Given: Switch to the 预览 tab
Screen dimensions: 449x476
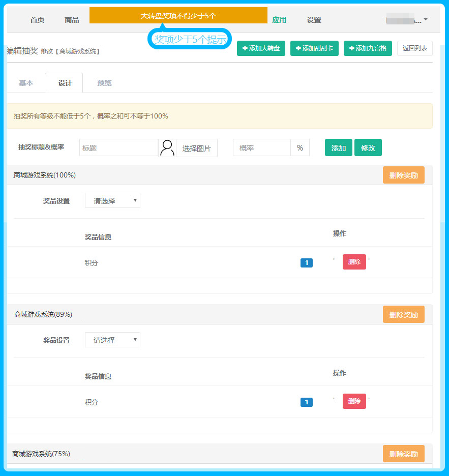Looking at the screenshot, I should click(104, 83).
